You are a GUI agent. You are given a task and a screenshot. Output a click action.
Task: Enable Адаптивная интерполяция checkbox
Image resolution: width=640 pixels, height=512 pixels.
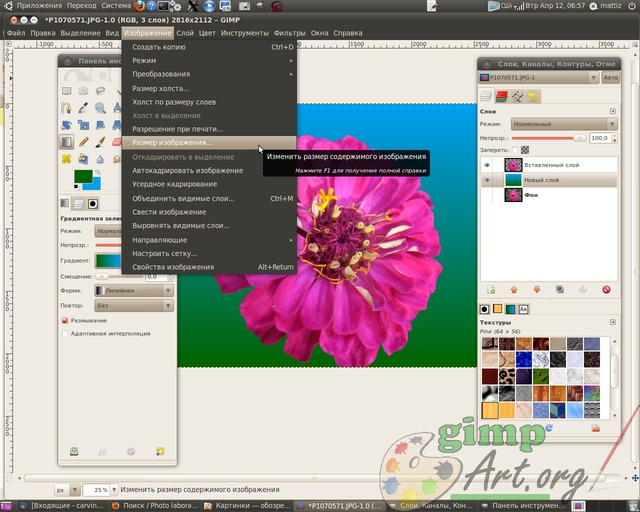tap(65, 334)
